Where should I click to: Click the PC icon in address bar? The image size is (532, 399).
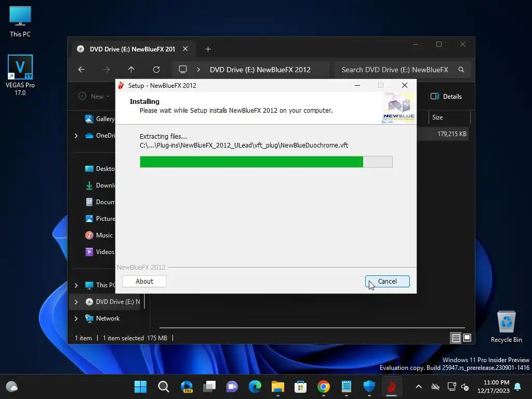coord(183,70)
